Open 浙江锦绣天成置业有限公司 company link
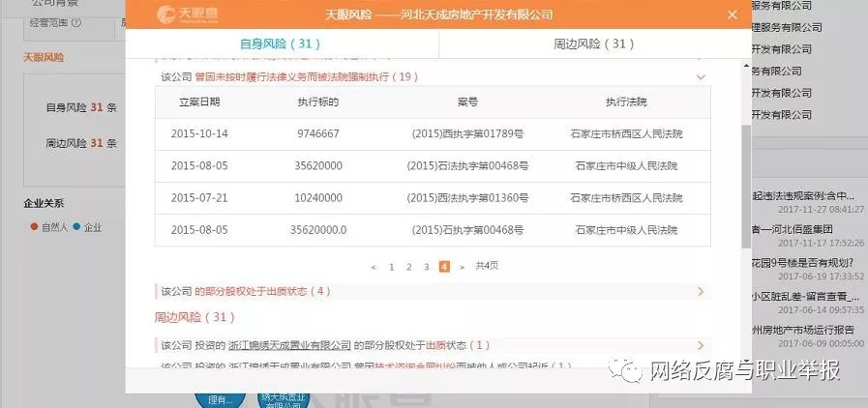Screen dimensions: 868x408 289,345
